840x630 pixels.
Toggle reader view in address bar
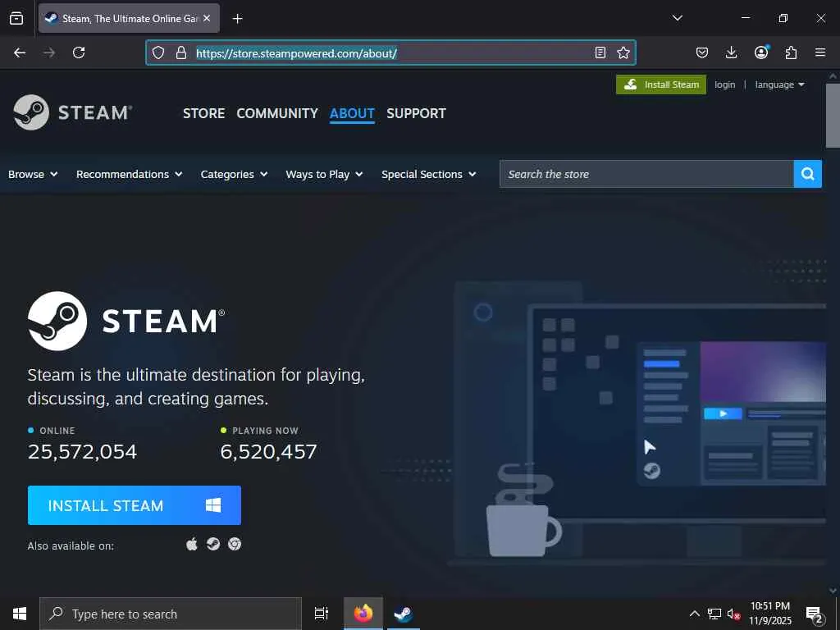click(600, 52)
